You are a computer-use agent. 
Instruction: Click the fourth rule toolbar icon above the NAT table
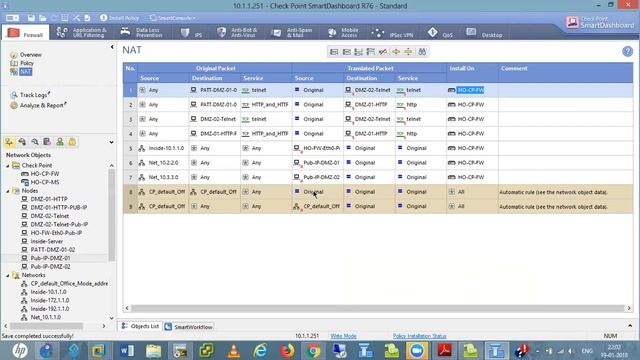pyautogui.click(x=371, y=52)
